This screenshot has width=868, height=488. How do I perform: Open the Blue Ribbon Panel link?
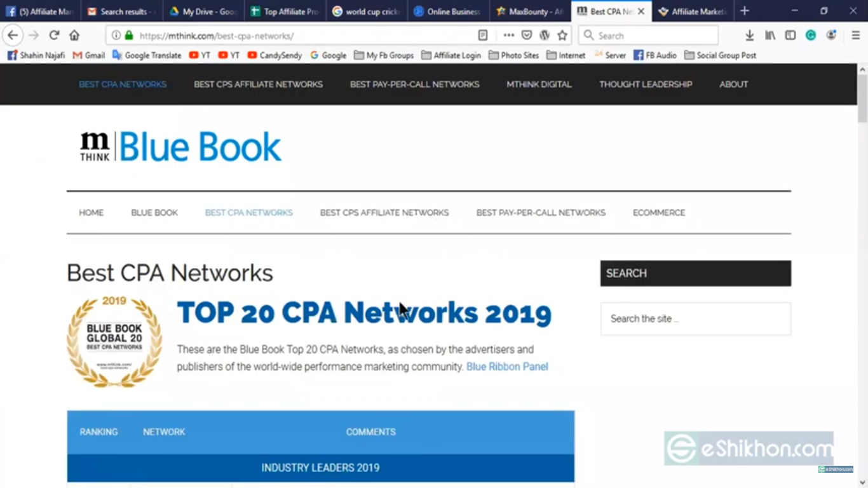tap(507, 367)
